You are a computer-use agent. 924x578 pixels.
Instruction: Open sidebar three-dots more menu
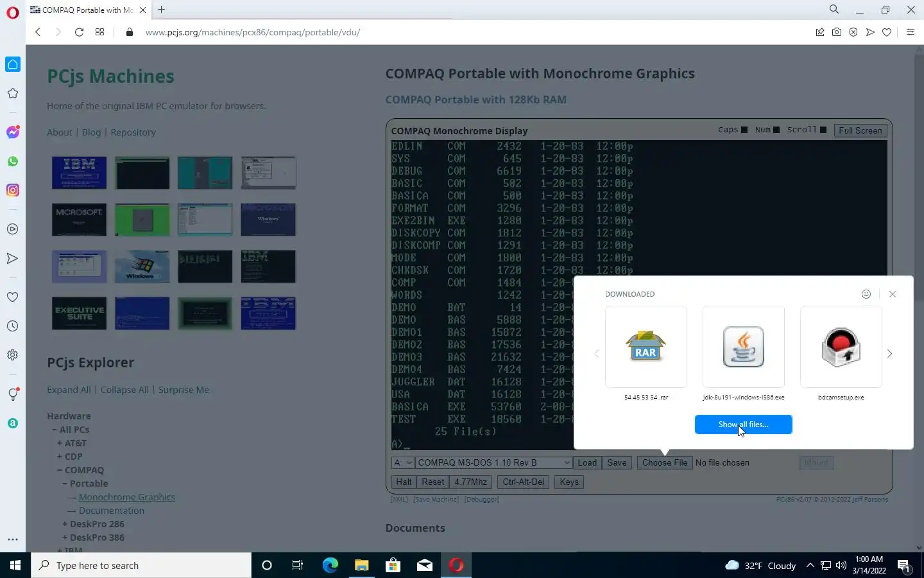[13, 539]
